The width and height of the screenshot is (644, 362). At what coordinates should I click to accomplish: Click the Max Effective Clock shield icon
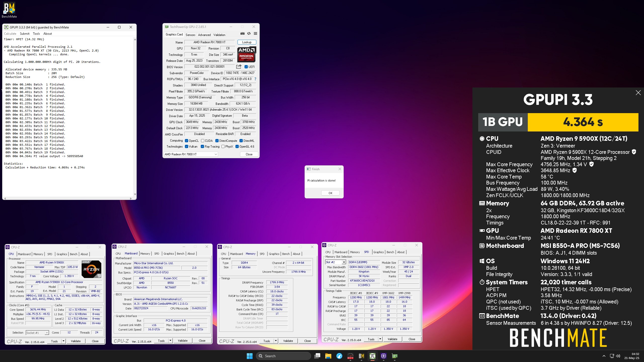pos(575,170)
